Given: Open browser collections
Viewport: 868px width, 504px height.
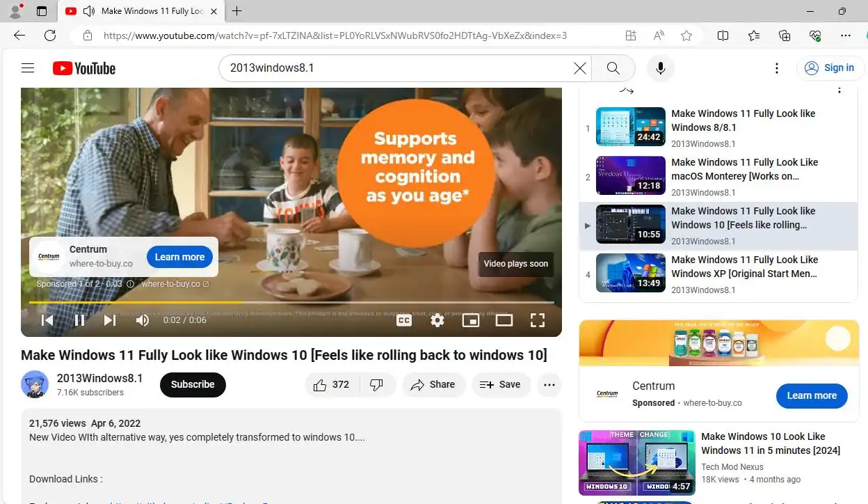Looking at the screenshot, I should click(785, 36).
